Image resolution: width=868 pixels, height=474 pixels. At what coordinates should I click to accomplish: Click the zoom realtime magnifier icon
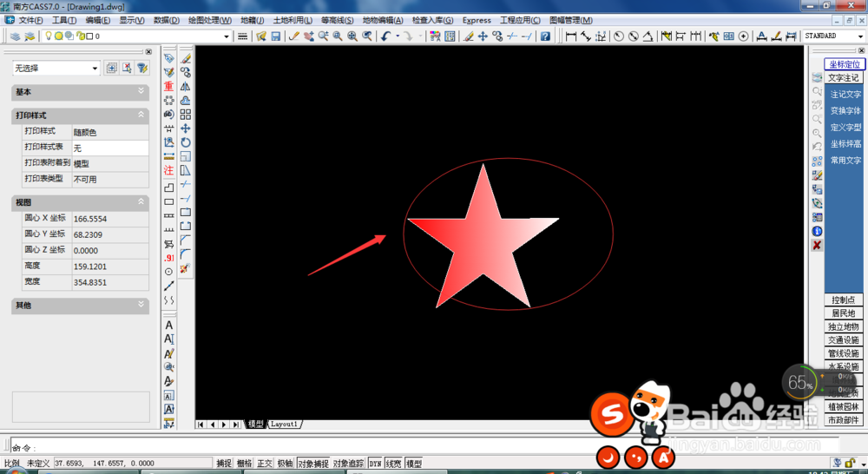(323, 36)
